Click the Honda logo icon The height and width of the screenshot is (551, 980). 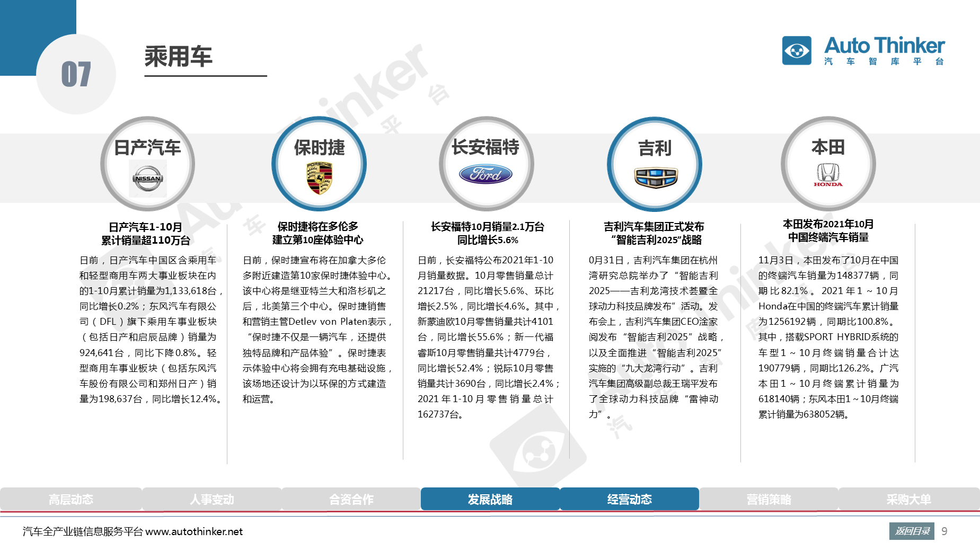tap(828, 175)
